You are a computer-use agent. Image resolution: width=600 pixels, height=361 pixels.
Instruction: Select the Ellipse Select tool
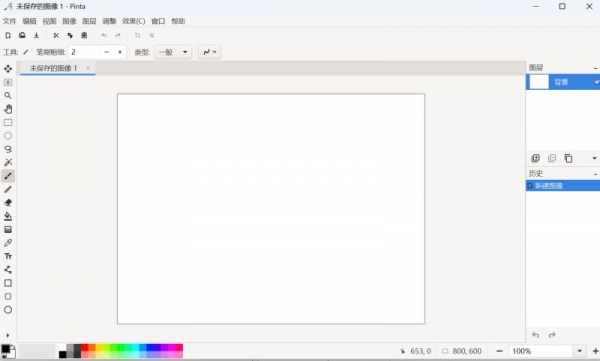[x=8, y=136]
